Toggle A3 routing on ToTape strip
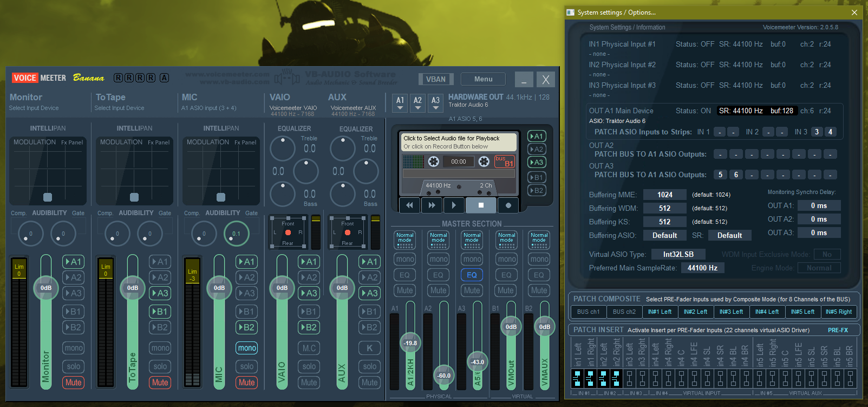The height and width of the screenshot is (407, 868). point(160,293)
